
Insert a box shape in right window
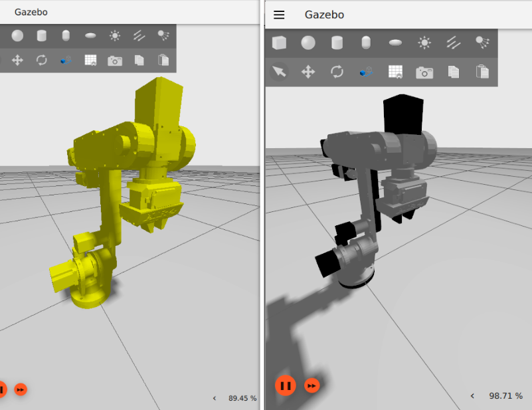pyautogui.click(x=279, y=43)
